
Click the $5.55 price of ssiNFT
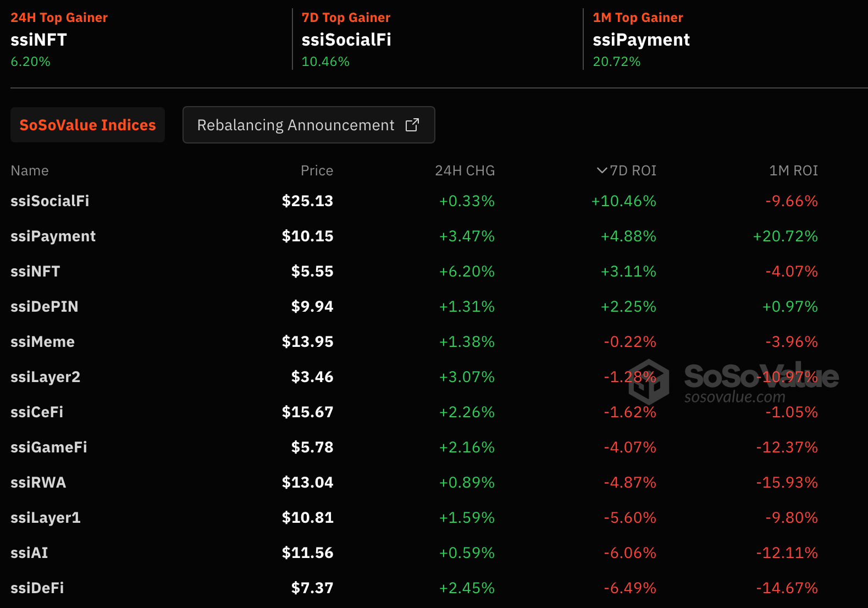coord(312,271)
